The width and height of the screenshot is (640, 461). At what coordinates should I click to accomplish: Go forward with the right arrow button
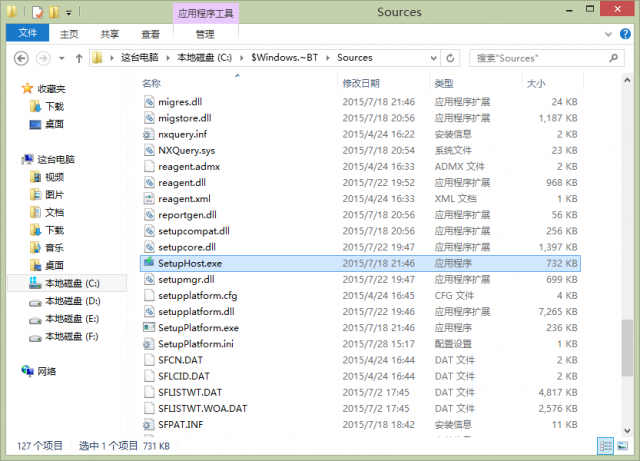coord(43,58)
